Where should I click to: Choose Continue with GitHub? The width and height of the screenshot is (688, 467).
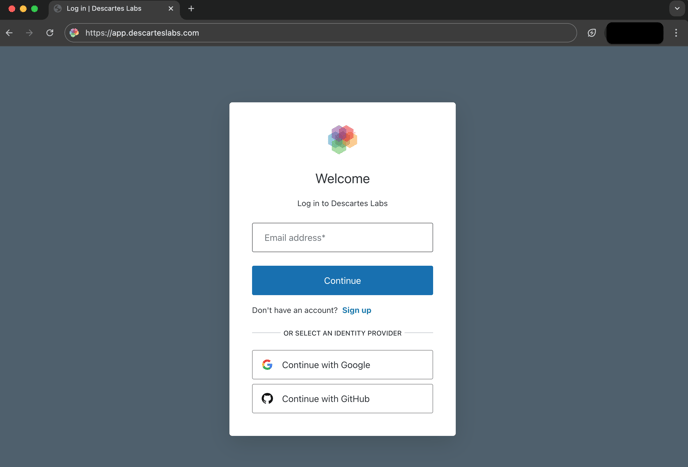tap(342, 399)
